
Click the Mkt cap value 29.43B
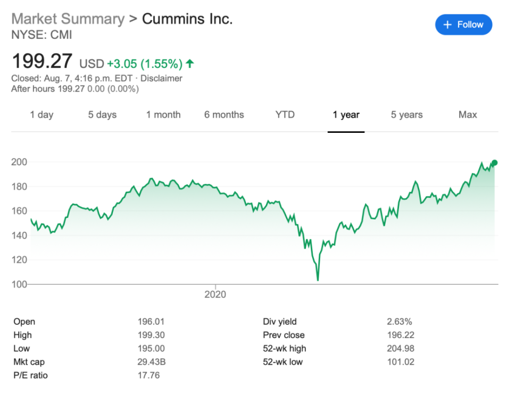pos(151,362)
